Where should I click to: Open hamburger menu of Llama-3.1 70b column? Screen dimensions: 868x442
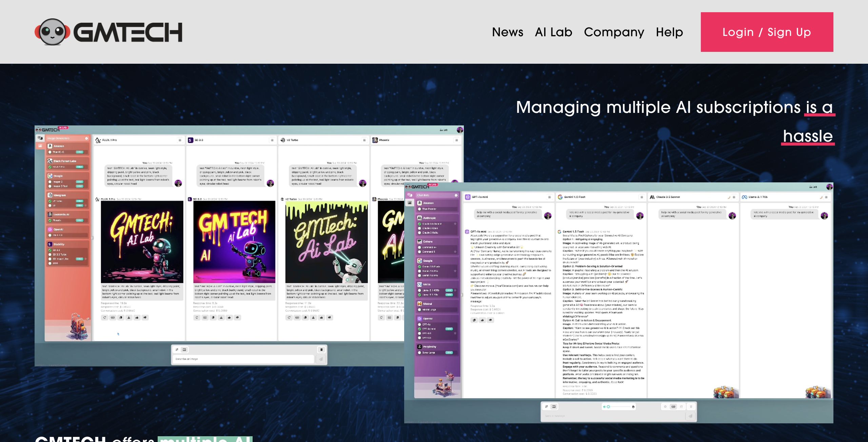[x=826, y=197]
